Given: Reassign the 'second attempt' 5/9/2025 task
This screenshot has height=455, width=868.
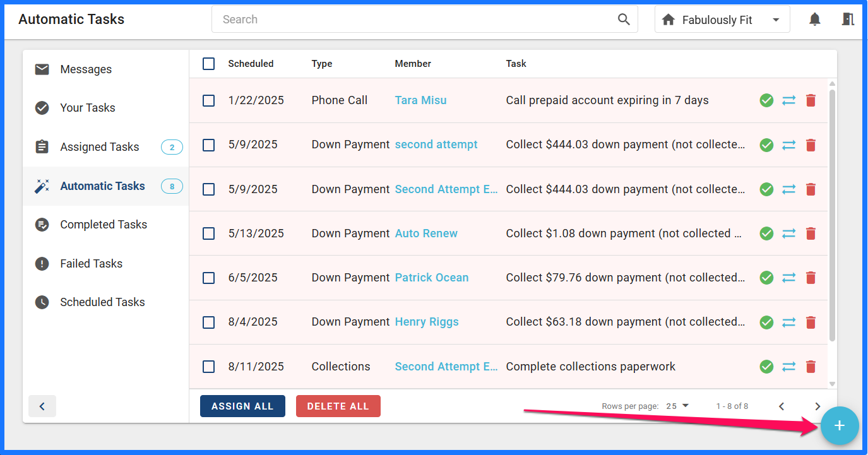Looking at the screenshot, I should click(789, 145).
